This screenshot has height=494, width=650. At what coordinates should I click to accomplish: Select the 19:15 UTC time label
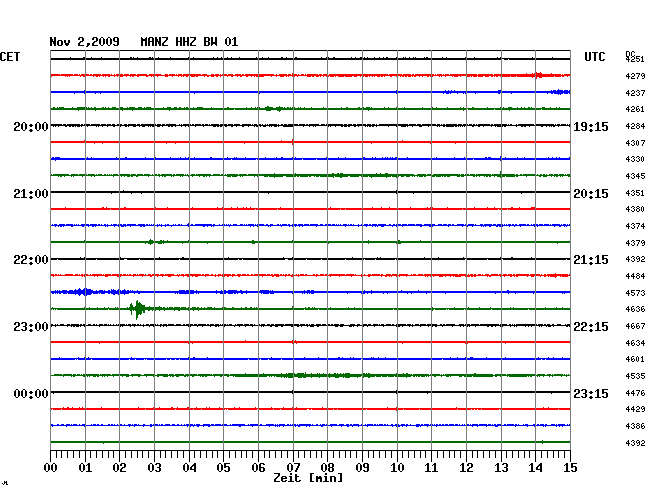tap(590, 127)
